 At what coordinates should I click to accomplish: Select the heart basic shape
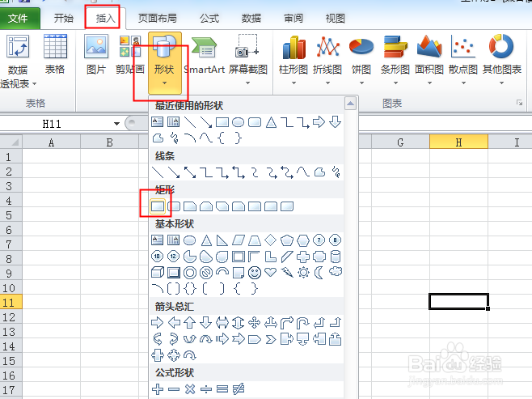click(x=270, y=272)
